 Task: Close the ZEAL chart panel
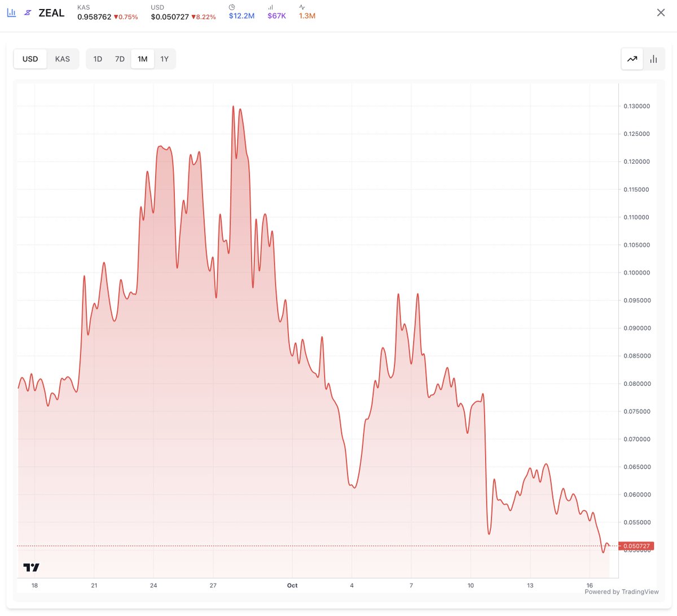pos(661,12)
